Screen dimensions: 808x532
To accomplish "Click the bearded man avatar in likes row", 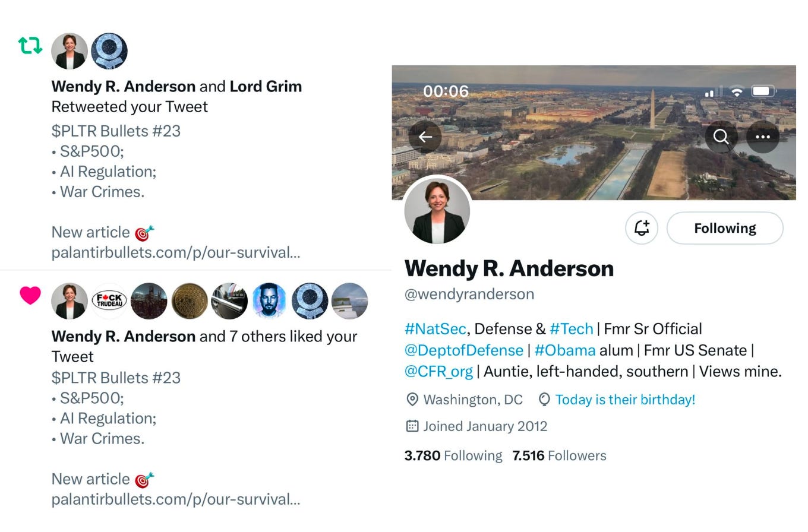I will (269, 301).
